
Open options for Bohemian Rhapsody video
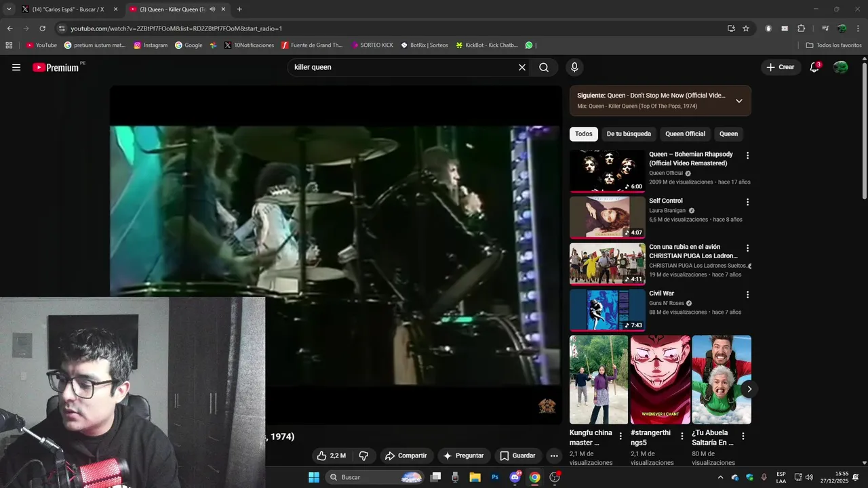tap(747, 155)
